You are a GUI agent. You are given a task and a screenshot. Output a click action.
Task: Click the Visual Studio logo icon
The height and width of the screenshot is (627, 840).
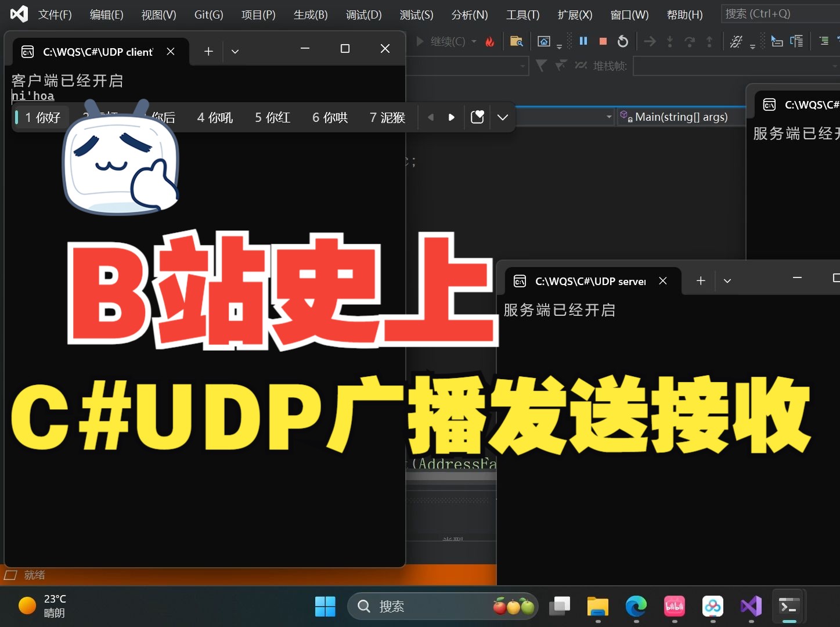point(19,14)
